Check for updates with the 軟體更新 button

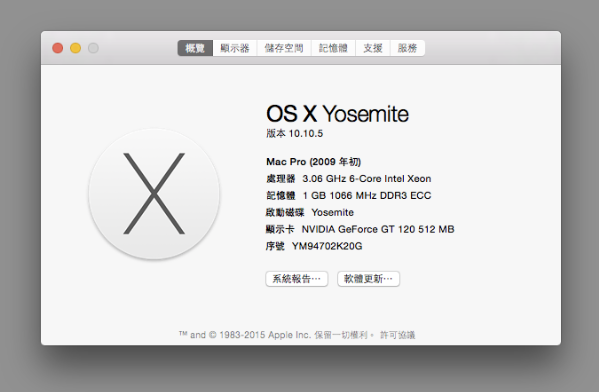coord(368,279)
